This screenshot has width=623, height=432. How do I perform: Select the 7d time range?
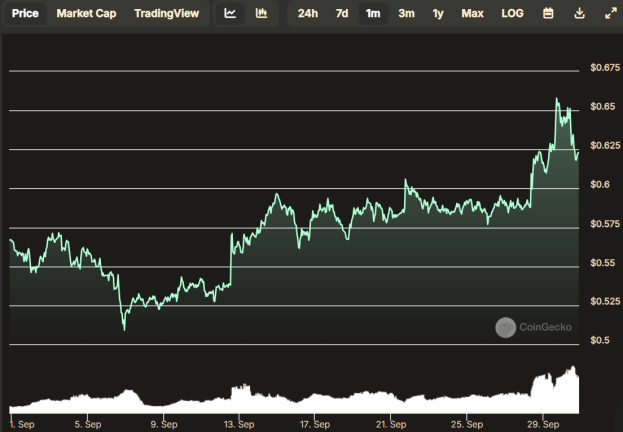pos(342,14)
